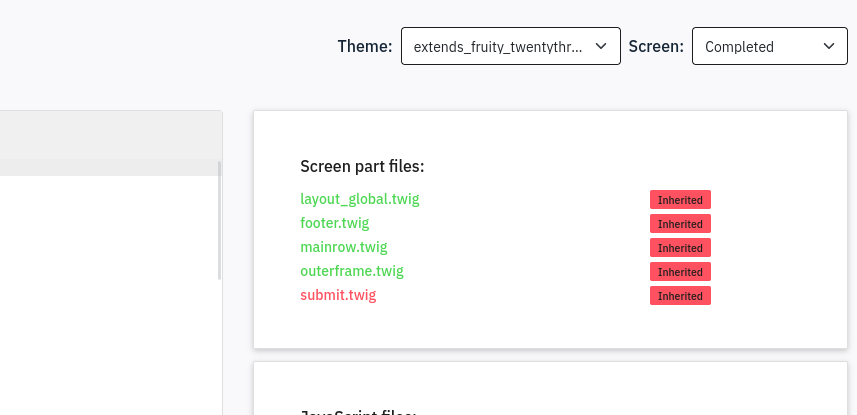Viewport: 857px width, 415px height.
Task: Click Inherited badge next to submit.twig
Action: (680, 296)
